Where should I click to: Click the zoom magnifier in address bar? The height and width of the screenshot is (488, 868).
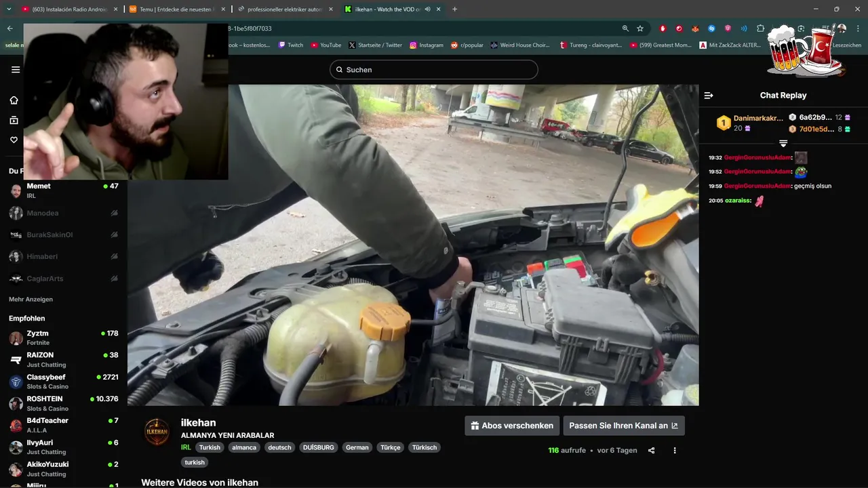click(625, 28)
